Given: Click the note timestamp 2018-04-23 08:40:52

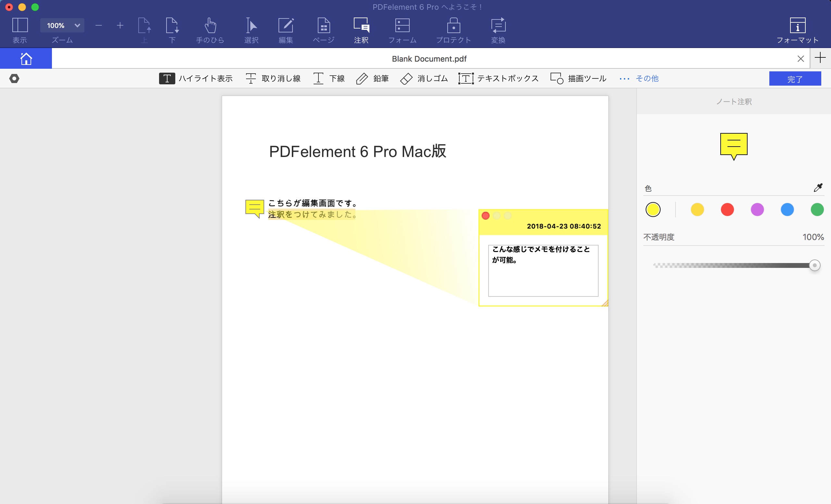Looking at the screenshot, I should click(x=564, y=226).
